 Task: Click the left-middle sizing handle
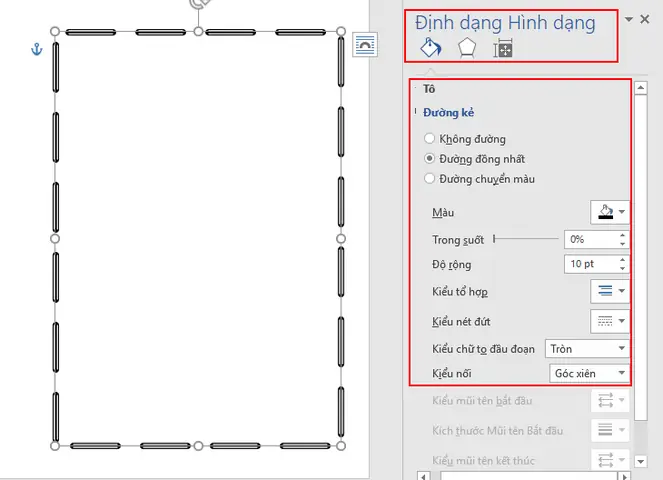(x=55, y=239)
